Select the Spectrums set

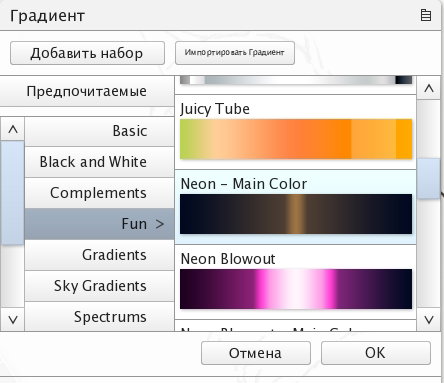point(99,317)
